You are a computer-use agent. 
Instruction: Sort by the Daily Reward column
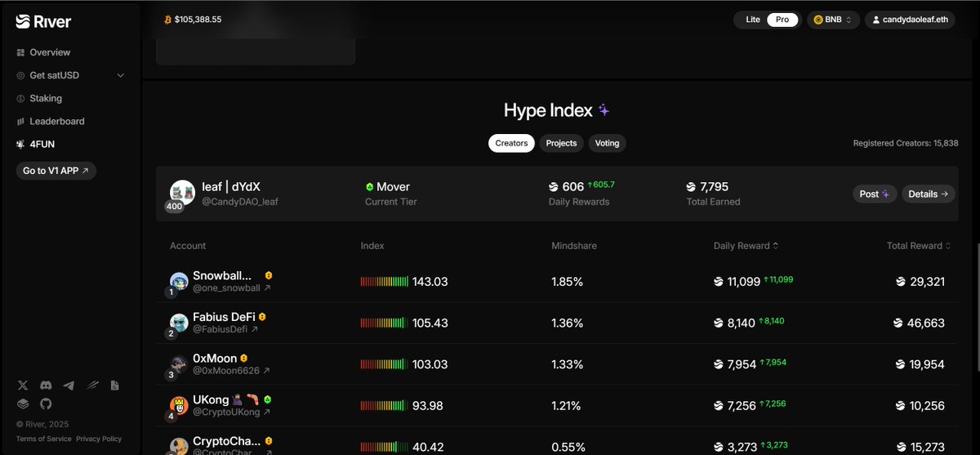(x=746, y=246)
